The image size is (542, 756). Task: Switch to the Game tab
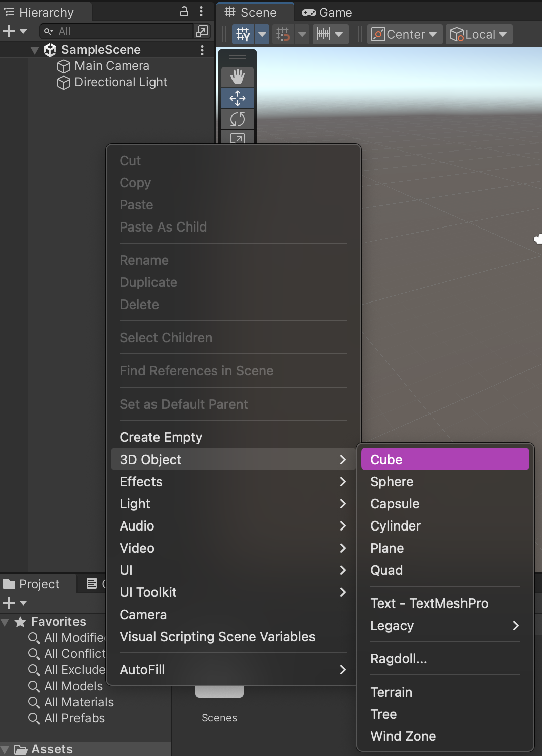coord(327,12)
